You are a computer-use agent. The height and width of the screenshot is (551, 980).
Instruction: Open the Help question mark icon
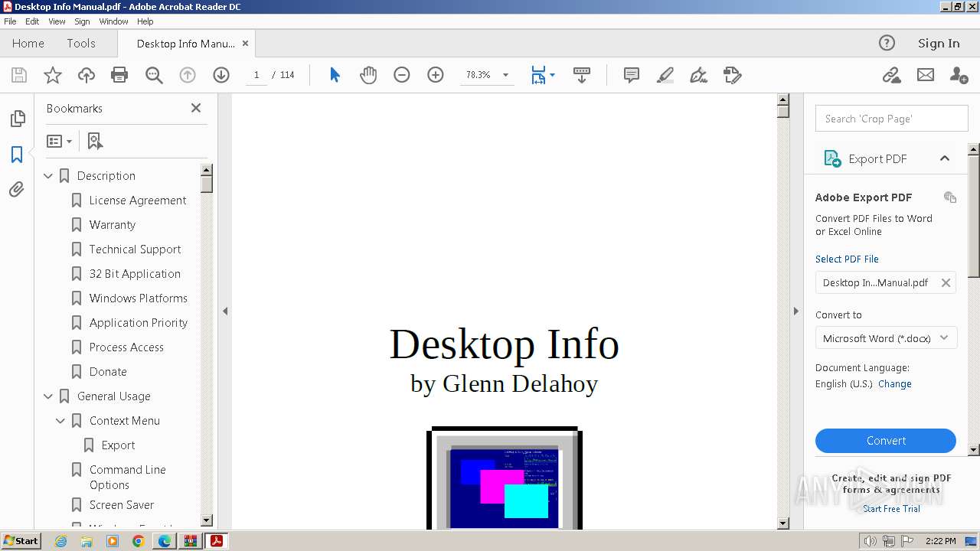coord(887,43)
